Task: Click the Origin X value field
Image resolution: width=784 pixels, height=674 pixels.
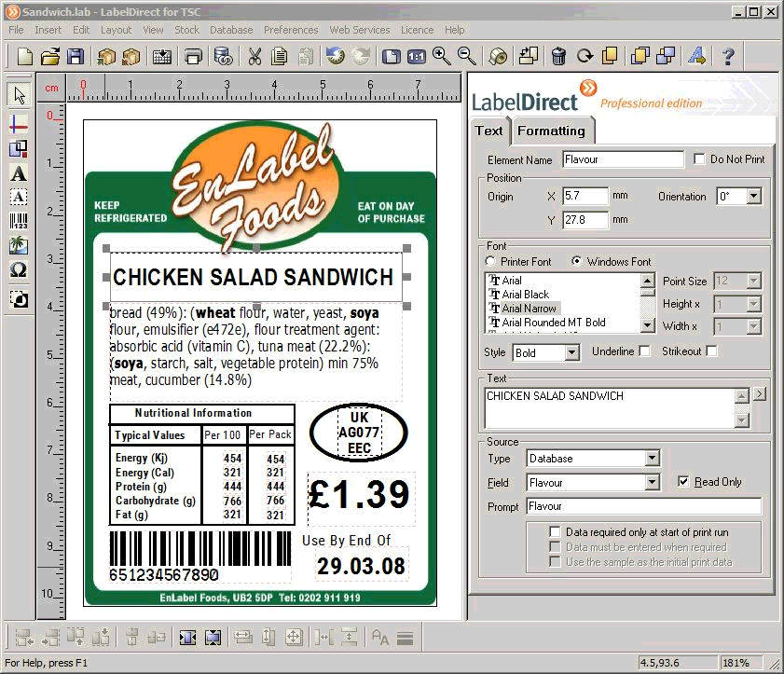Action: pyautogui.click(x=585, y=196)
